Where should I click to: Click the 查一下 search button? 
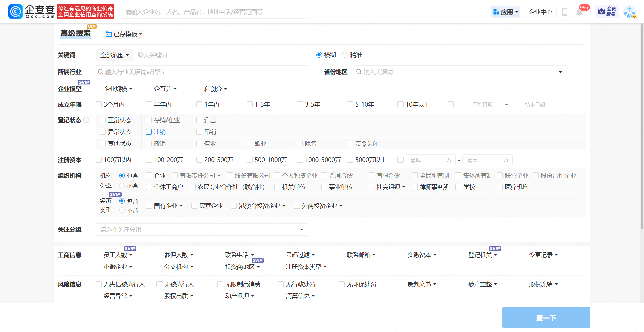click(546, 317)
